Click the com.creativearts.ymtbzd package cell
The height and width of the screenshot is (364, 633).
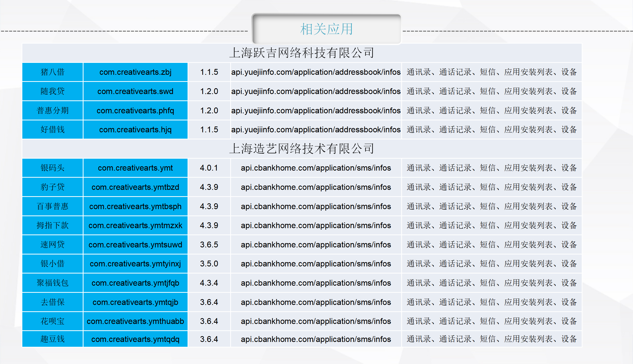coord(135,187)
